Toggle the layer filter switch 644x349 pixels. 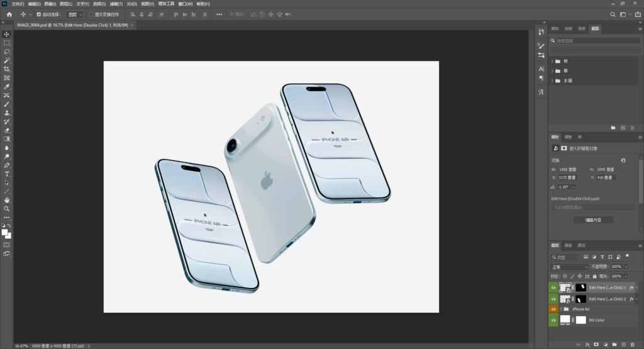627,256
